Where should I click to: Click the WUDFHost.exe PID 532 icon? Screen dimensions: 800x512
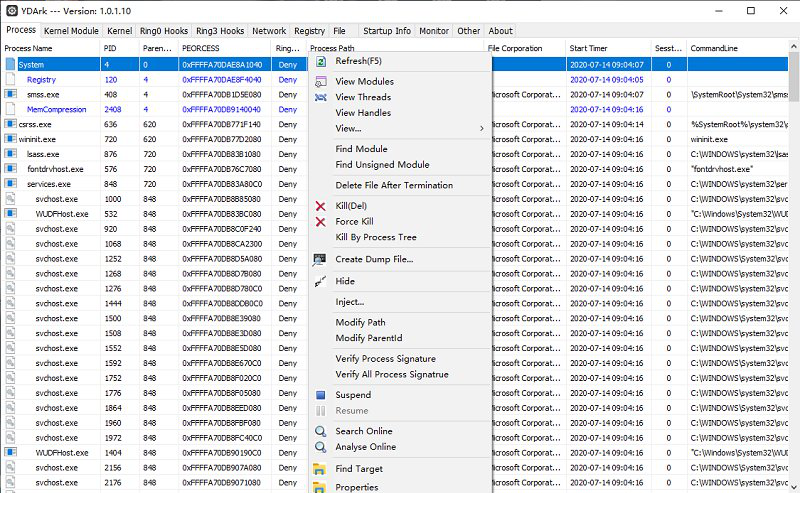pyautogui.click(x=10, y=213)
